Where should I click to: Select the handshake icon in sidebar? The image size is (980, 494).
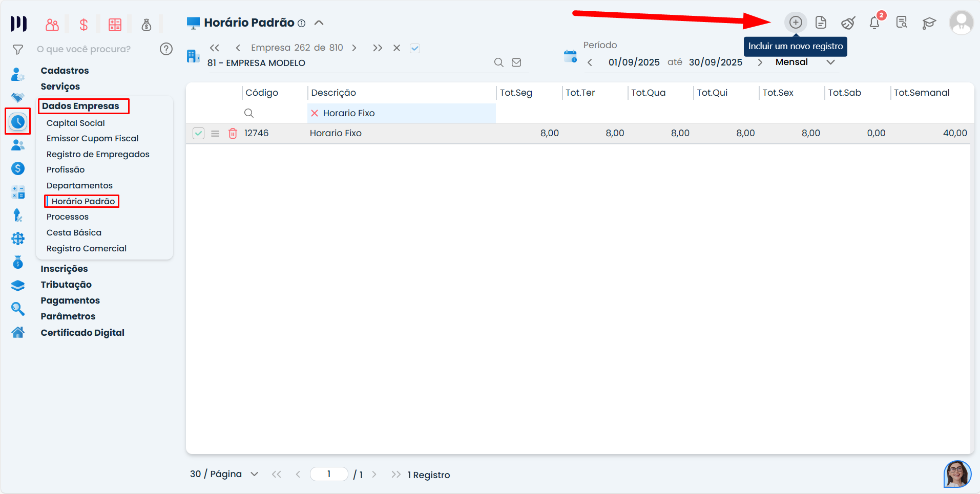click(18, 97)
